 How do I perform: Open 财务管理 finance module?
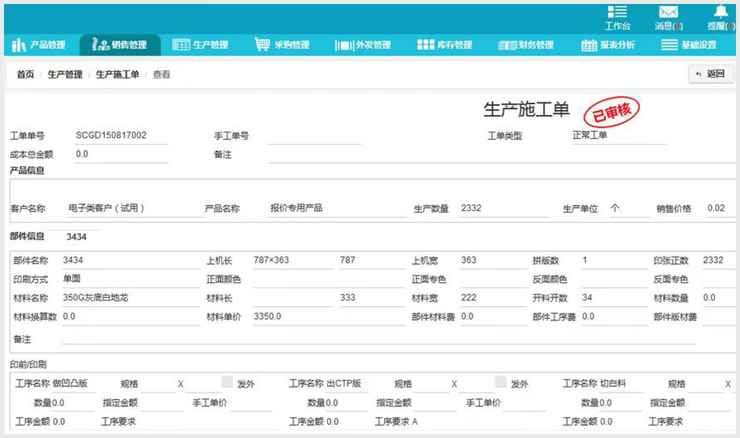(528, 45)
